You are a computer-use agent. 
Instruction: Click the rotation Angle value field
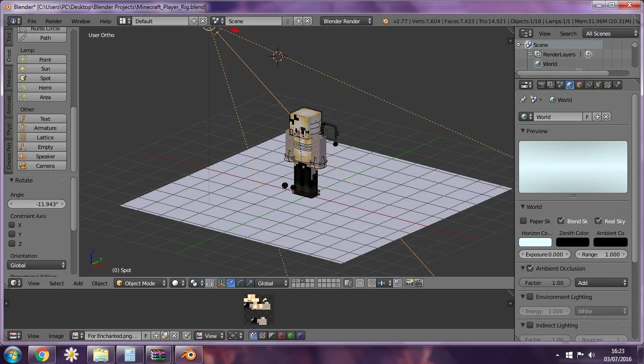37,204
